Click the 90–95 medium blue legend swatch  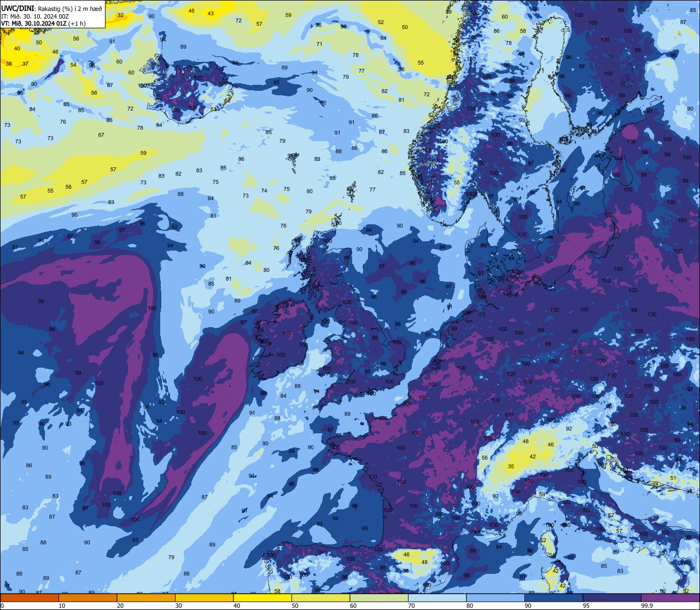[553, 597]
